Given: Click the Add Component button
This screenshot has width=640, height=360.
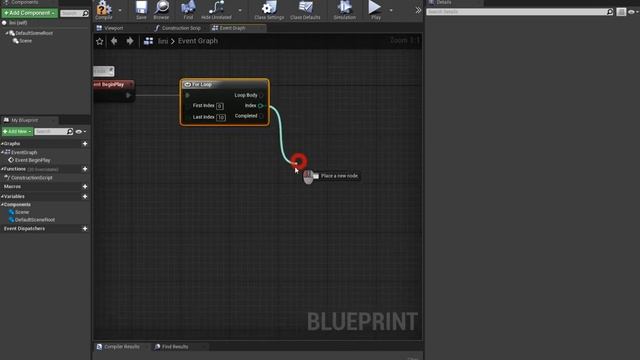Looking at the screenshot, I should [29, 13].
